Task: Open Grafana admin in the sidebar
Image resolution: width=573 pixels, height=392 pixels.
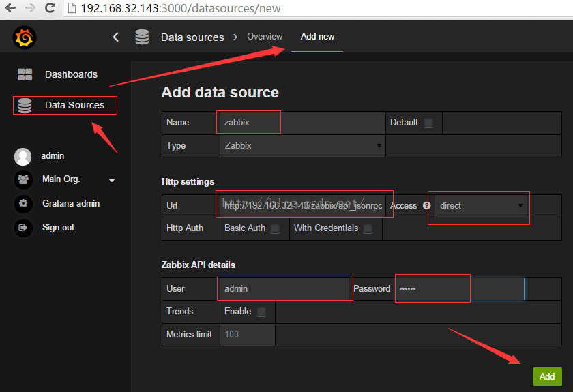Action: 71,203
